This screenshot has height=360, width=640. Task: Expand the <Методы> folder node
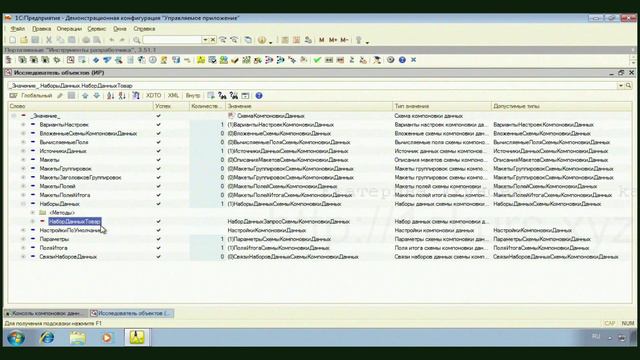33,213
